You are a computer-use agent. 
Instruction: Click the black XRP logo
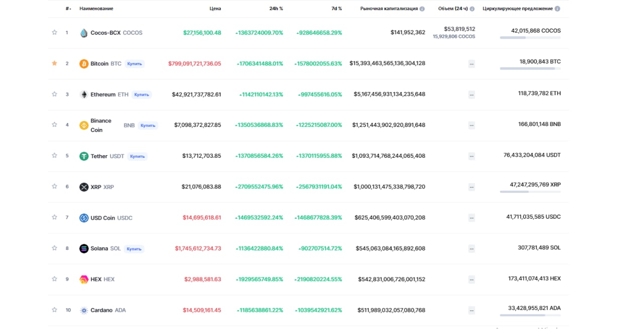click(84, 187)
